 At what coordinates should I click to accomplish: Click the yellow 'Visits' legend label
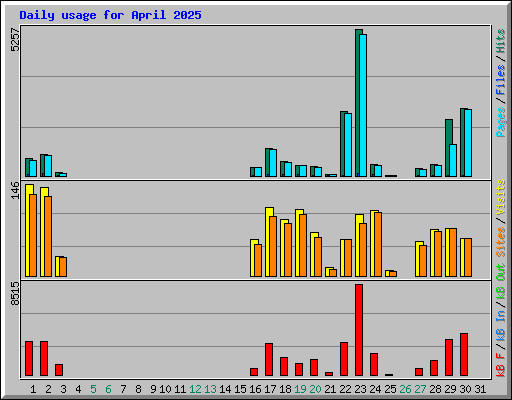coord(500,197)
